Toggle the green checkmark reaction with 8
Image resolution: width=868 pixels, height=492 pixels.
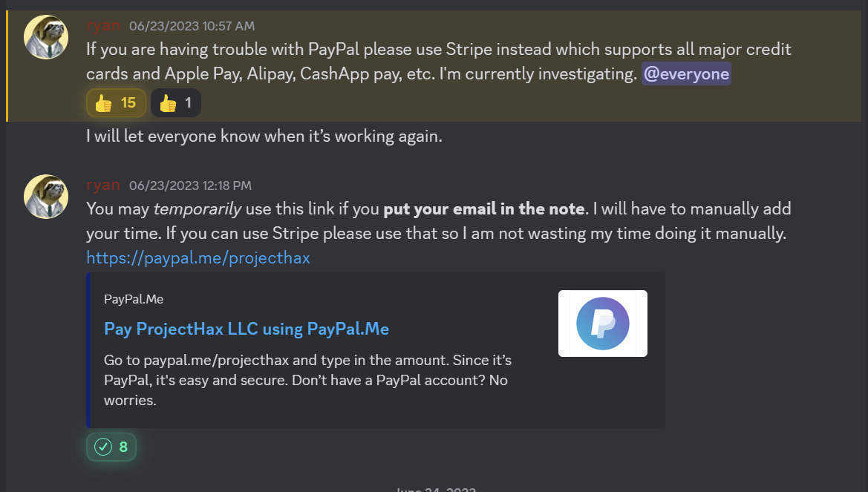point(111,447)
